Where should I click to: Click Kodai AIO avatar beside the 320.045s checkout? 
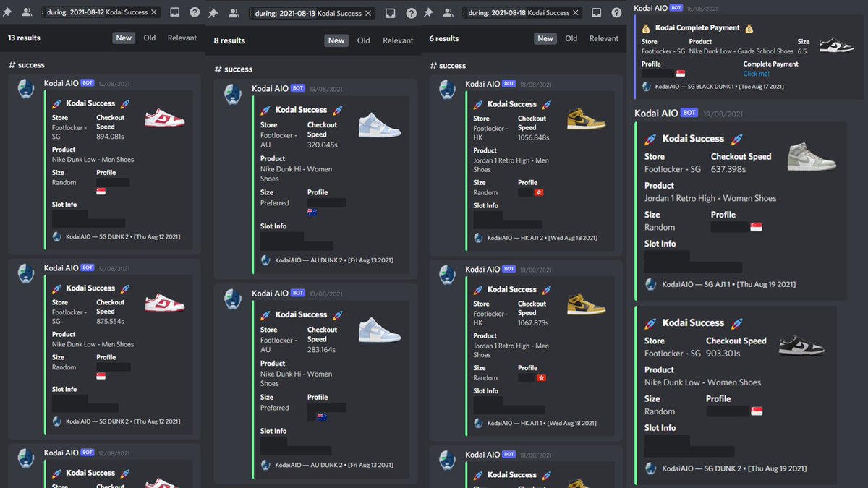(x=232, y=95)
